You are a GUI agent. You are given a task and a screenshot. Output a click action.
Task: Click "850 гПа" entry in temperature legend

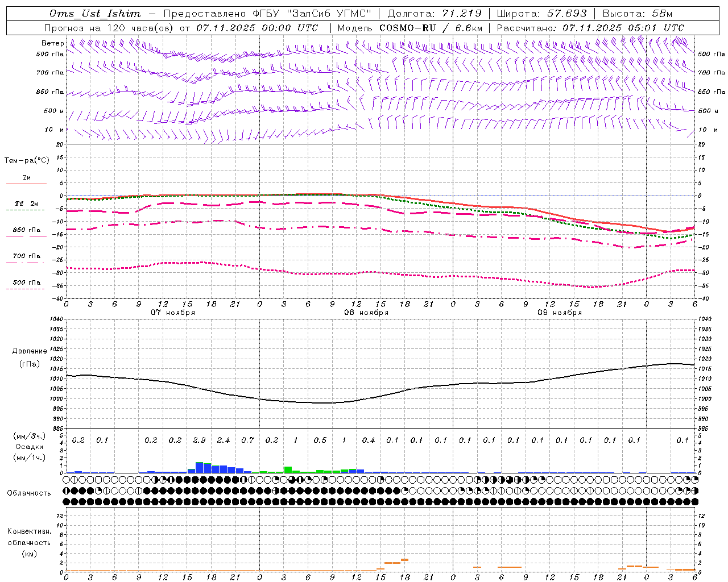(27, 230)
